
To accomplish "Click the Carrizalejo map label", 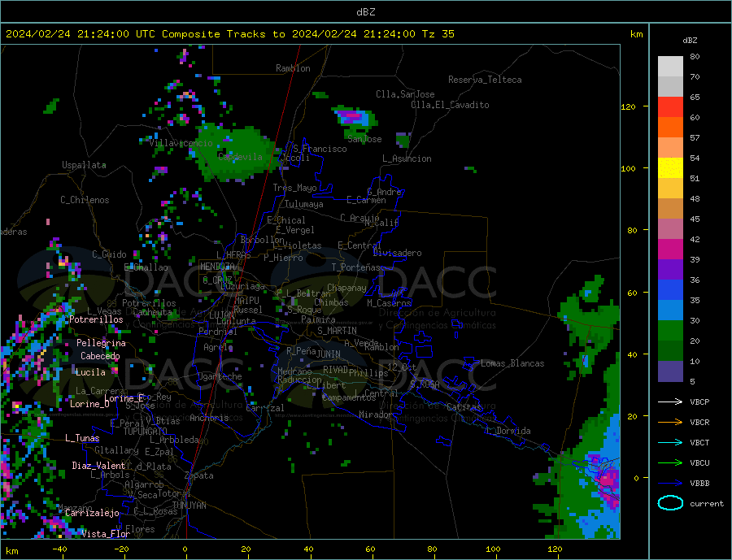I will pyautogui.click(x=92, y=514).
